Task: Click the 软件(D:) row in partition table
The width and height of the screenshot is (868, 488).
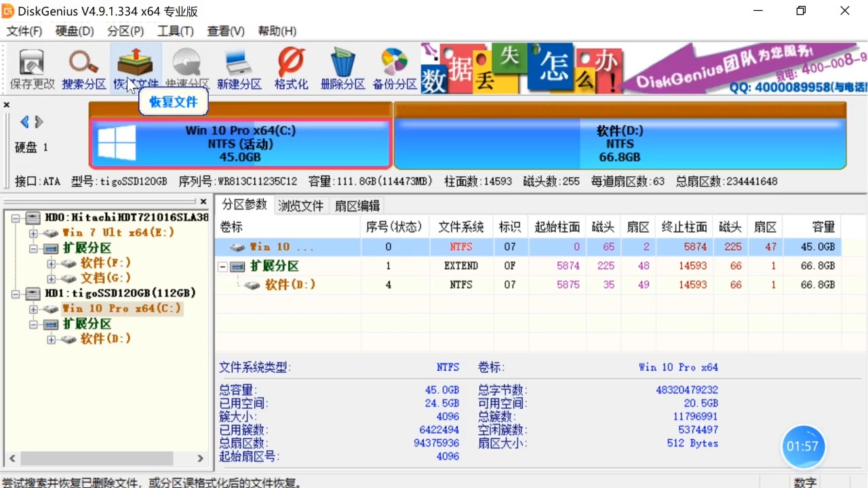Action: 528,285
